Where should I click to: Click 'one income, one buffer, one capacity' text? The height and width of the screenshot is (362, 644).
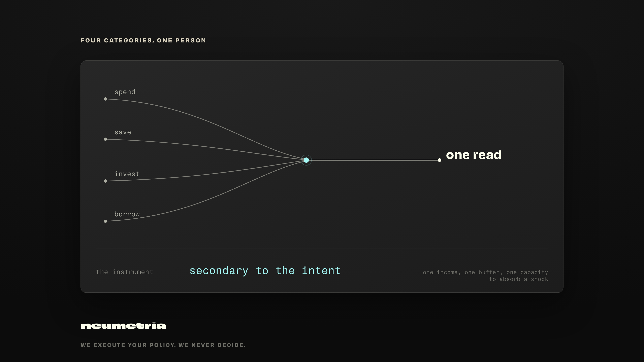coord(485,272)
